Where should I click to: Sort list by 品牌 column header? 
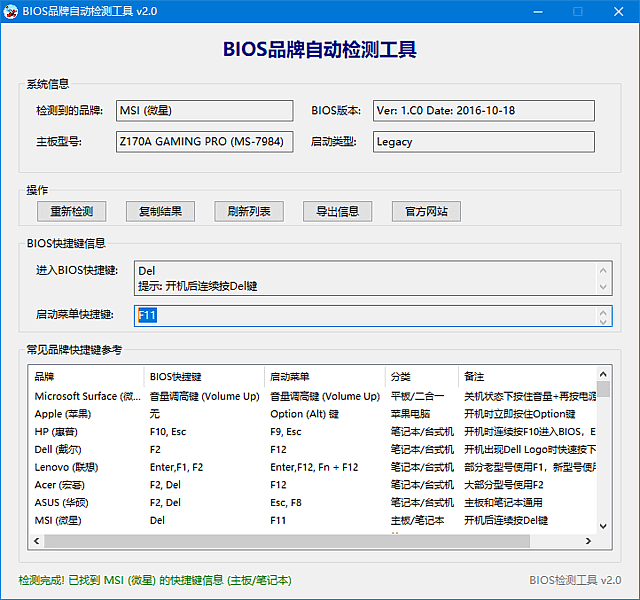pyautogui.click(x=87, y=377)
